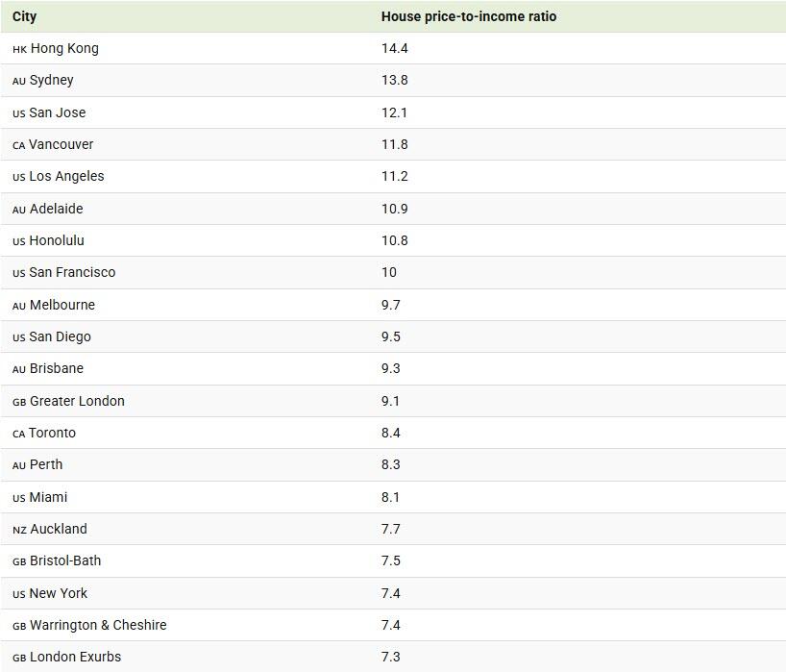Viewport: 786px width, 672px height.
Task: Select the San Jose entry
Action: 58,112
